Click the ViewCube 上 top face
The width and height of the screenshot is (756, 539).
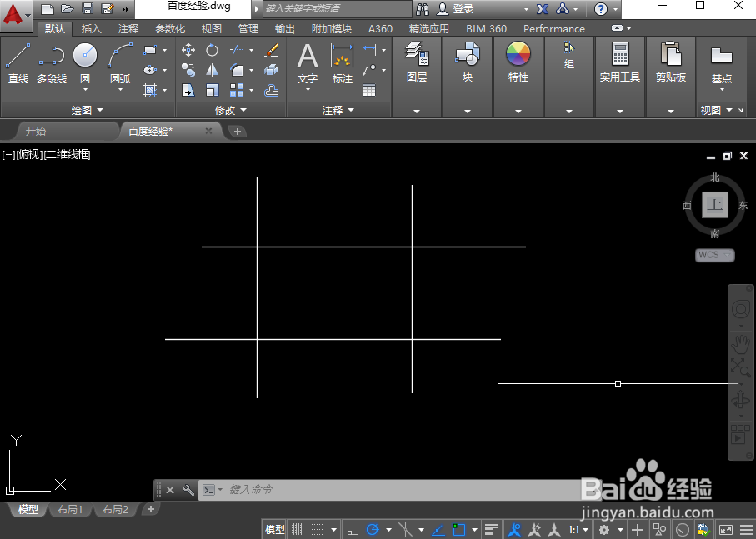pyautogui.click(x=715, y=205)
